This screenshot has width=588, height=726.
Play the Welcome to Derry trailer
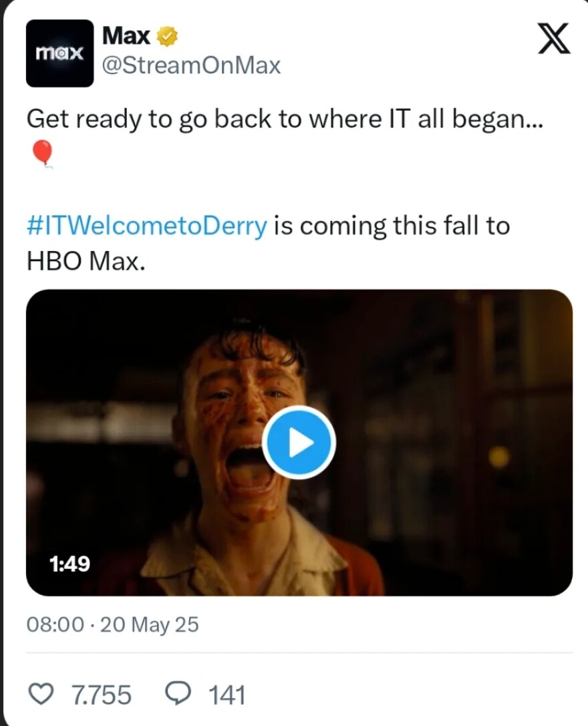[x=298, y=441]
